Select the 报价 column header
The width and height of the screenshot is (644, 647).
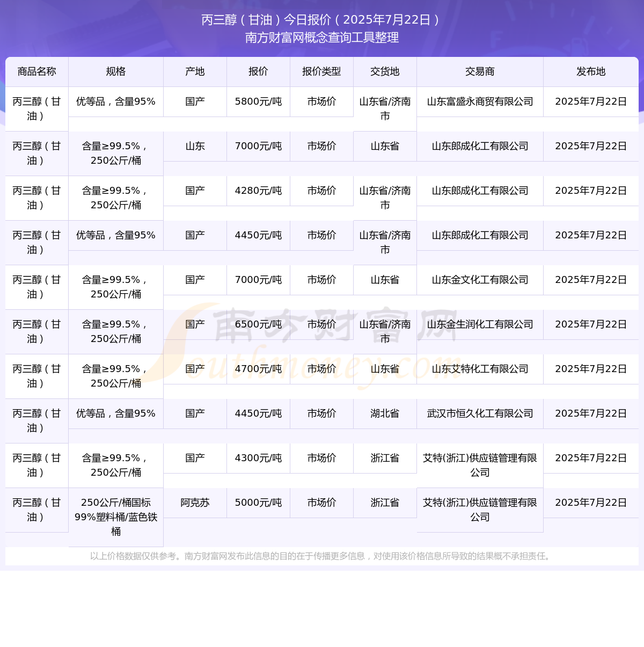pyautogui.click(x=258, y=71)
